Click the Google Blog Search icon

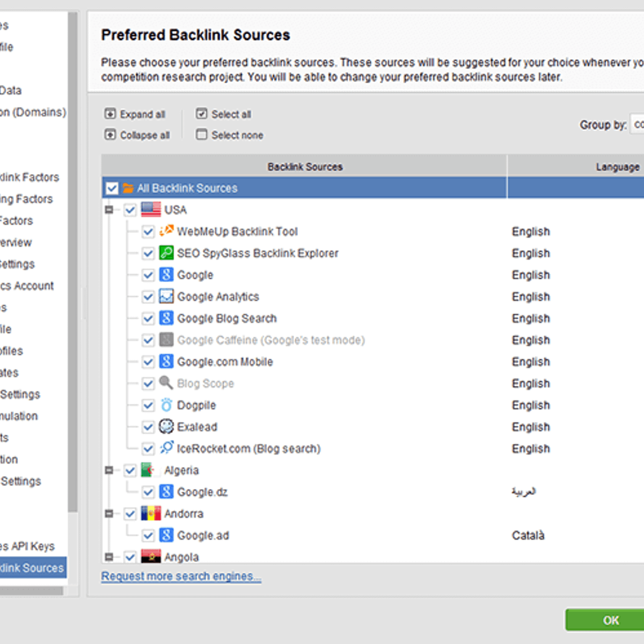pos(166,318)
